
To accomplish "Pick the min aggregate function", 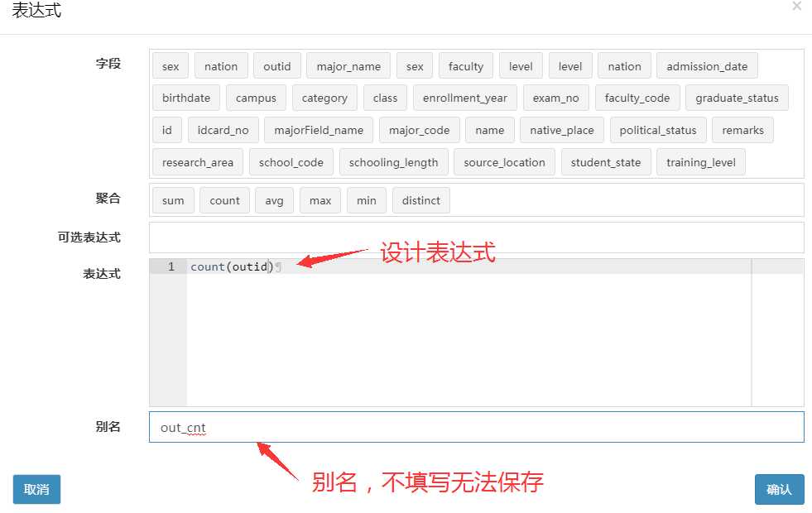I will pos(367,200).
